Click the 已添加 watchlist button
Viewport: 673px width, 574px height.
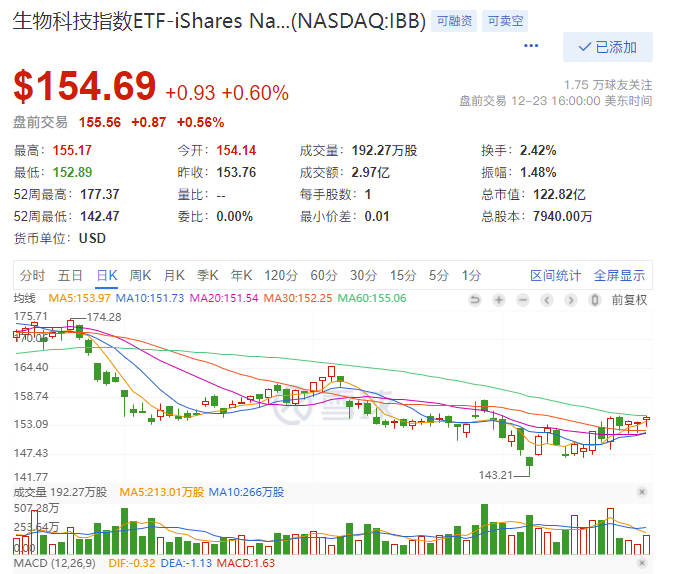tap(608, 47)
